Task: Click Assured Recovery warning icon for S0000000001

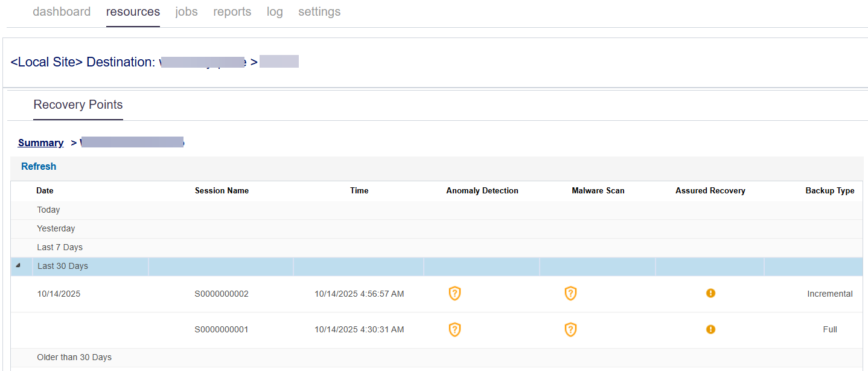Action: pyautogui.click(x=710, y=330)
